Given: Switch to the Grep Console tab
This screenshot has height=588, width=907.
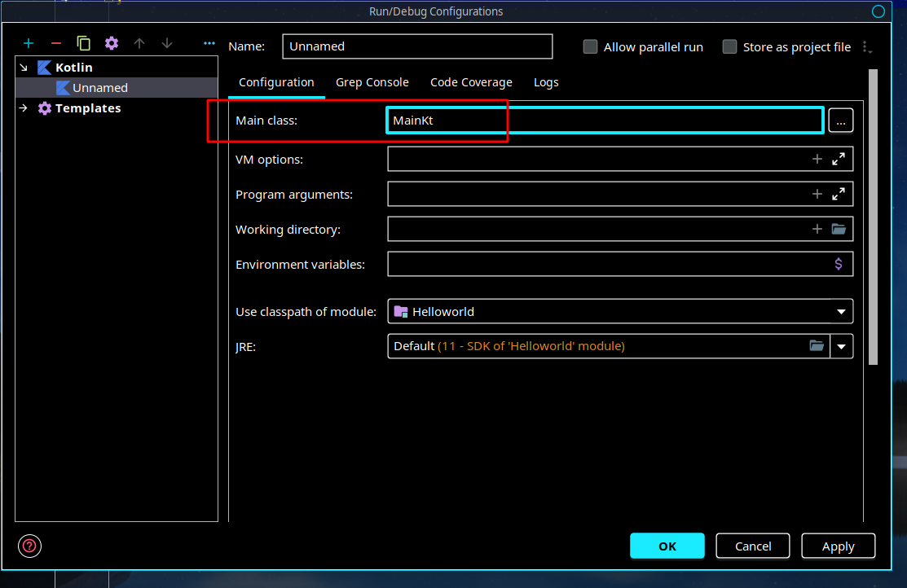Looking at the screenshot, I should pyautogui.click(x=372, y=83).
